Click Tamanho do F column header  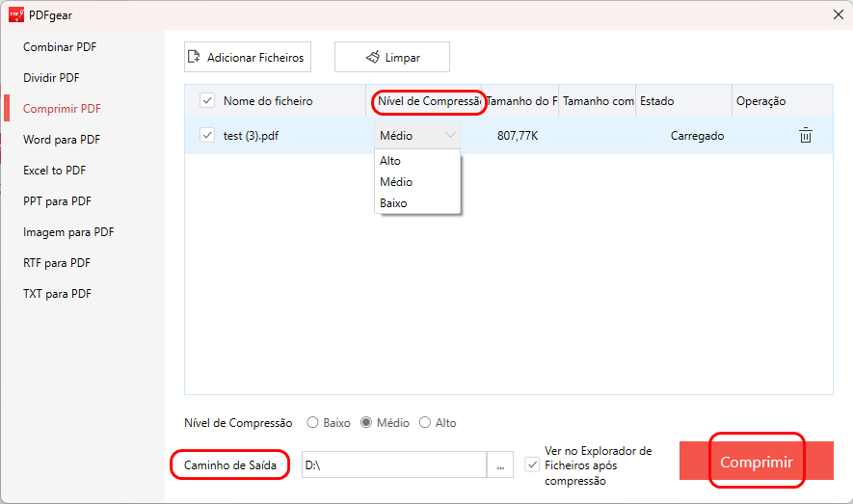click(x=520, y=100)
